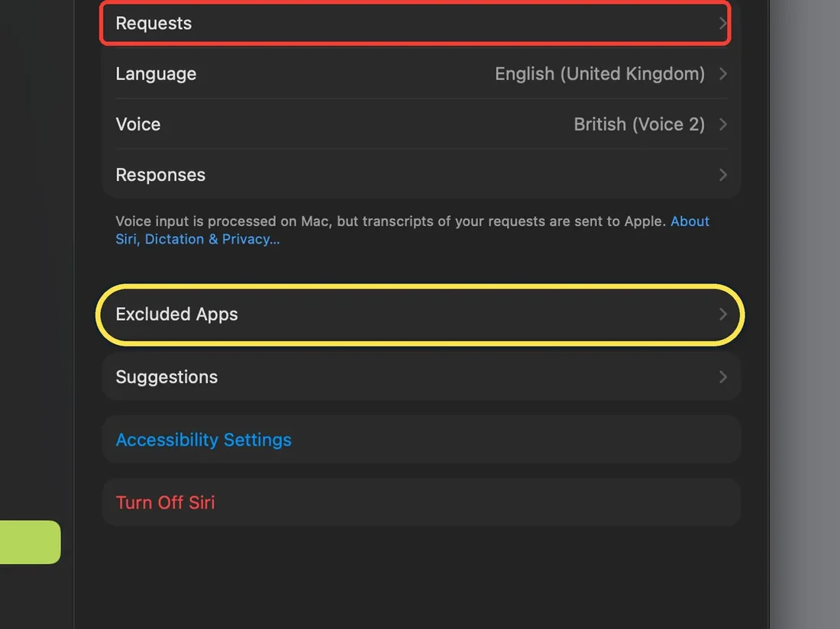Expand the Language row chevron
Viewport: 840px width, 629px height.
pos(722,74)
